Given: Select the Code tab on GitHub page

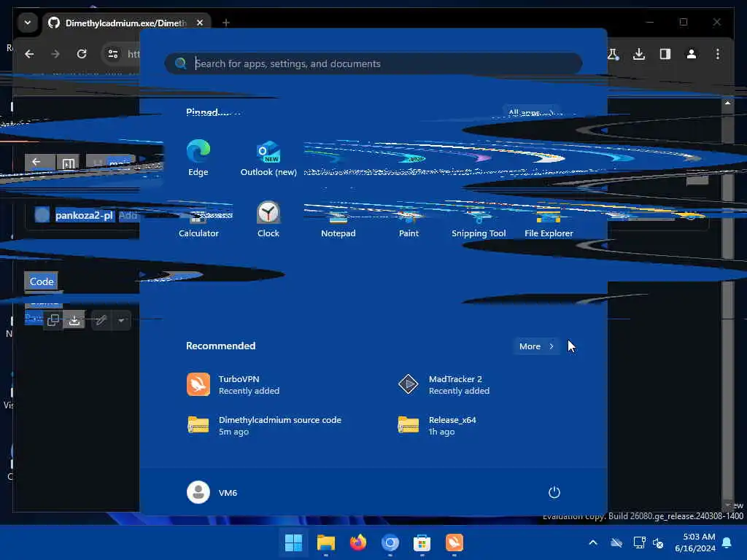Looking at the screenshot, I should (x=42, y=281).
